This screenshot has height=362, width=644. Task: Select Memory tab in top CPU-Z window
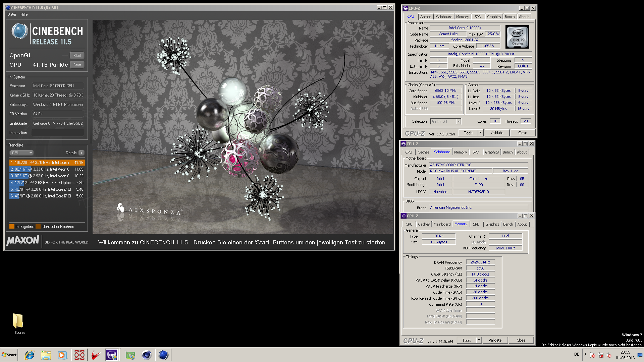462,17
